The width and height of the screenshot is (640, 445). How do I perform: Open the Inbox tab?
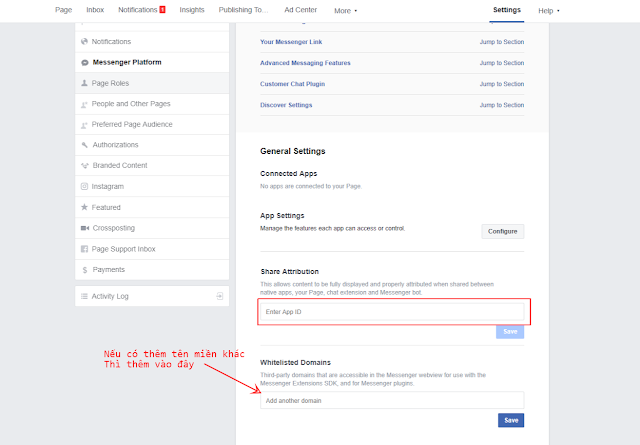pyautogui.click(x=95, y=10)
